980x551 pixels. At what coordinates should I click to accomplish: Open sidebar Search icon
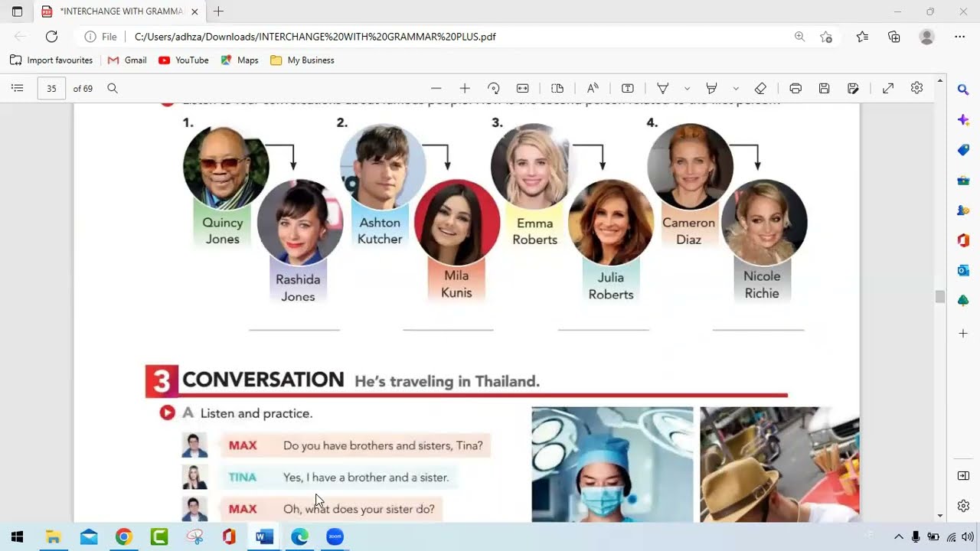963,90
